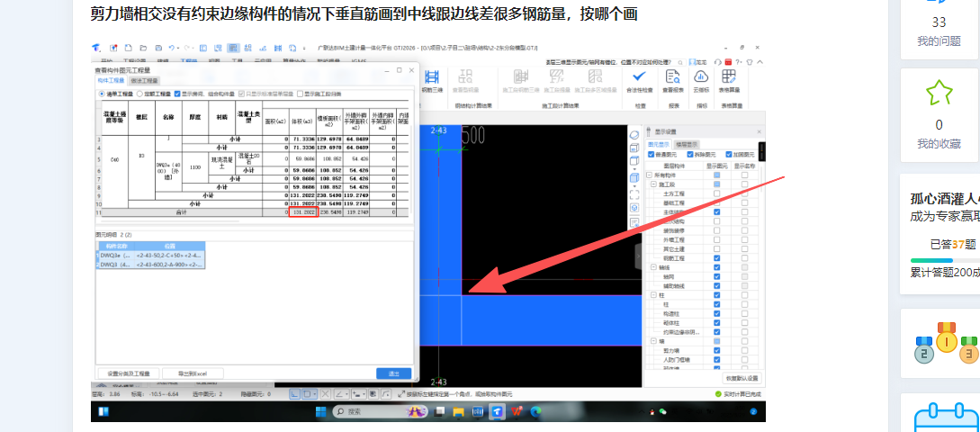
Task: Toggle 显示房间、组合构件量 checkbox
Action: point(177,94)
